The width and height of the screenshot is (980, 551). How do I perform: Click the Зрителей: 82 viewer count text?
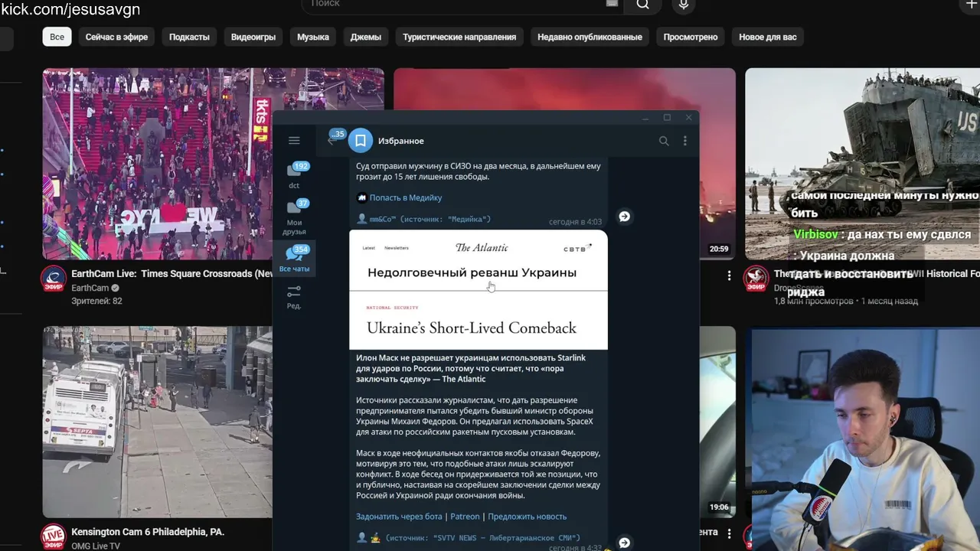(96, 301)
